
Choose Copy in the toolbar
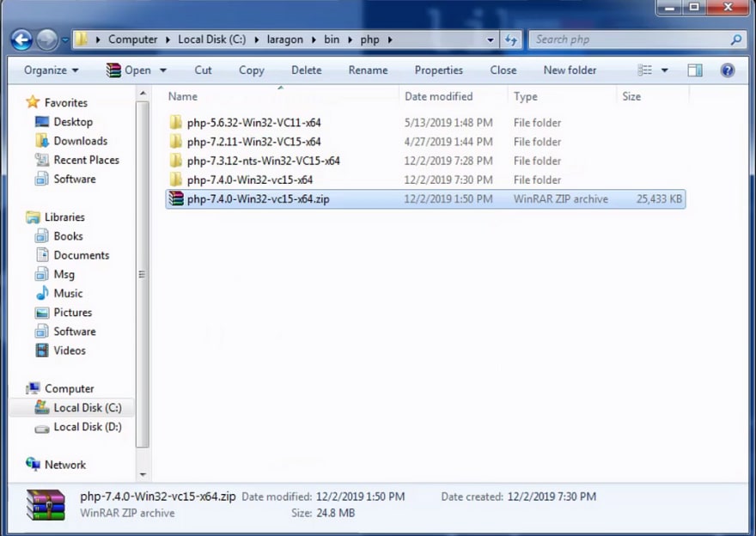(x=251, y=70)
